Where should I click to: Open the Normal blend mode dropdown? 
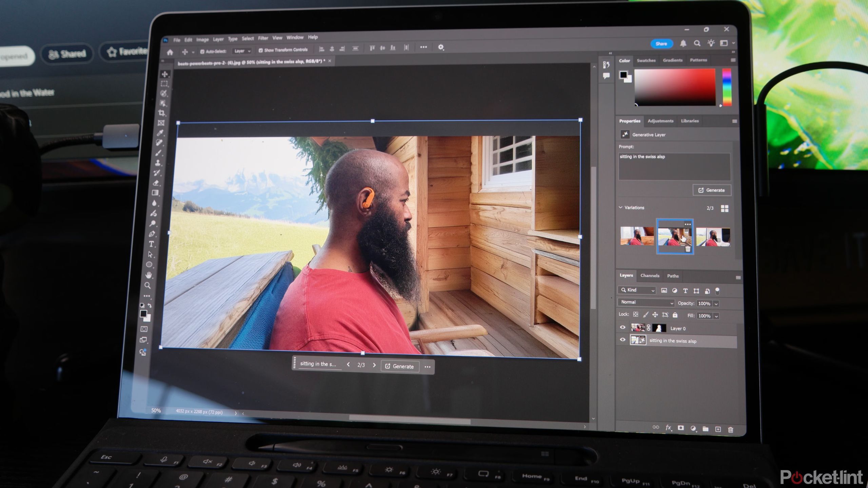click(x=647, y=302)
